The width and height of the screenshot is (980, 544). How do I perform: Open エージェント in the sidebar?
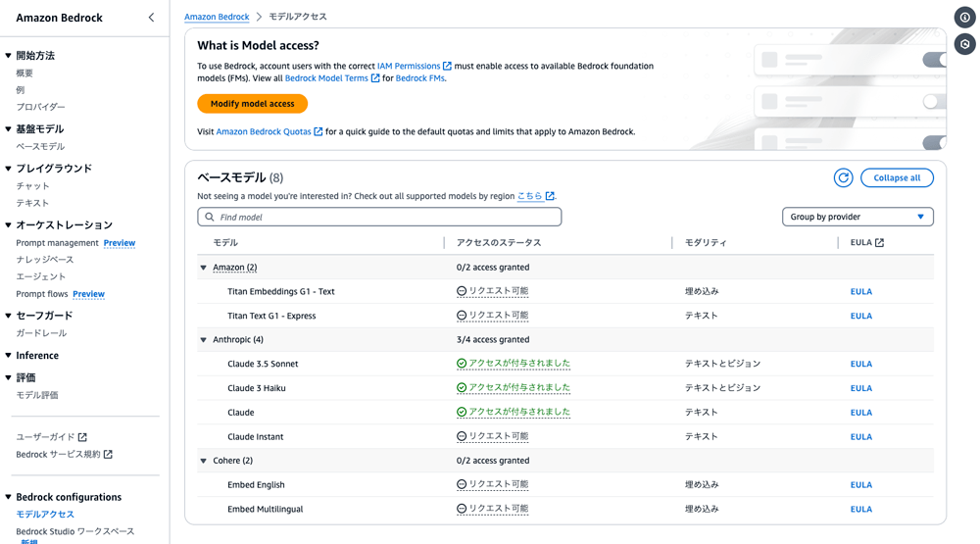(40, 276)
